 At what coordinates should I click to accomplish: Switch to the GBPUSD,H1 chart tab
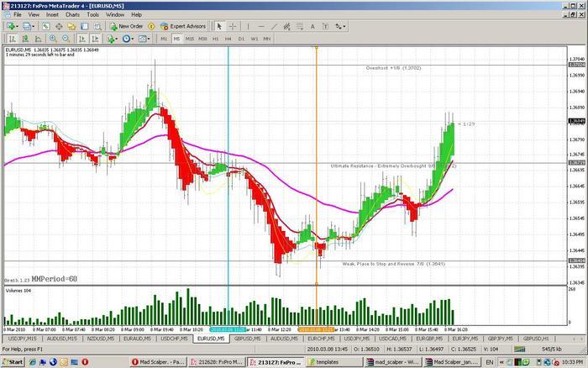(x=536, y=339)
